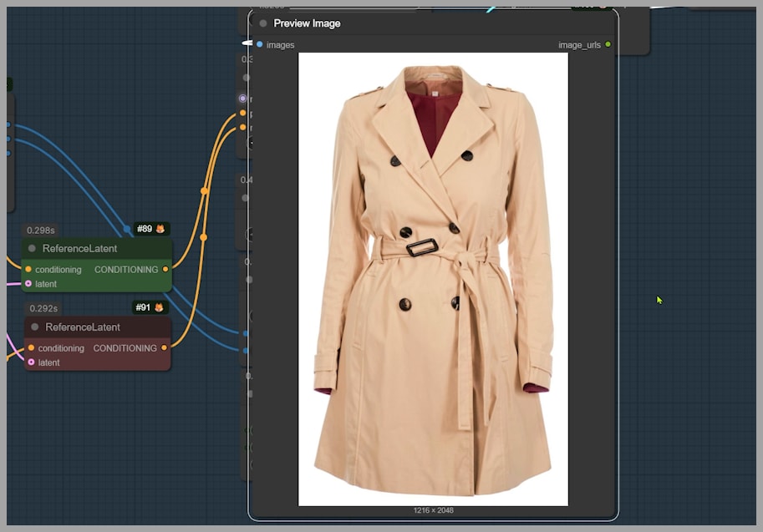The height and width of the screenshot is (532, 763).
Task: Click conditioning input socket on green ReferenceLatent
Action: [28, 270]
